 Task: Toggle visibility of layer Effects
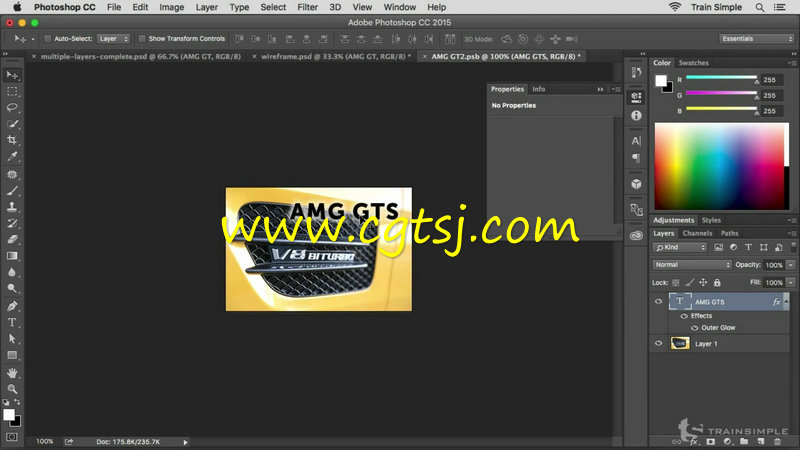(x=684, y=316)
